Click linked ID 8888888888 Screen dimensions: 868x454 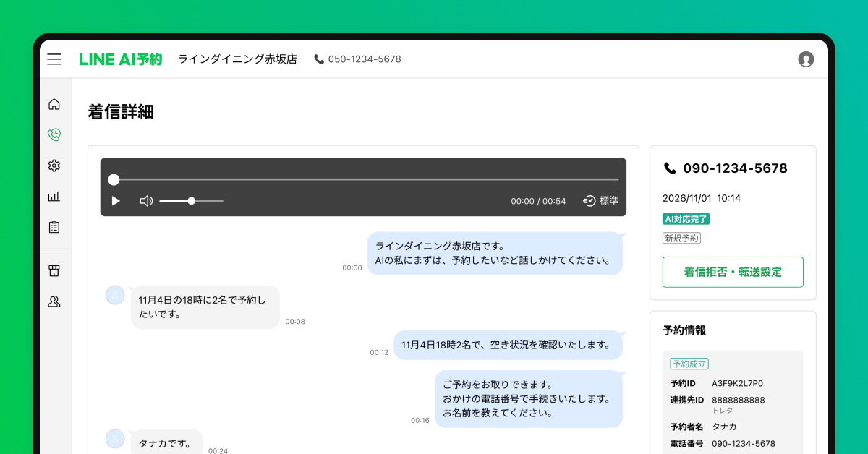pos(739,400)
